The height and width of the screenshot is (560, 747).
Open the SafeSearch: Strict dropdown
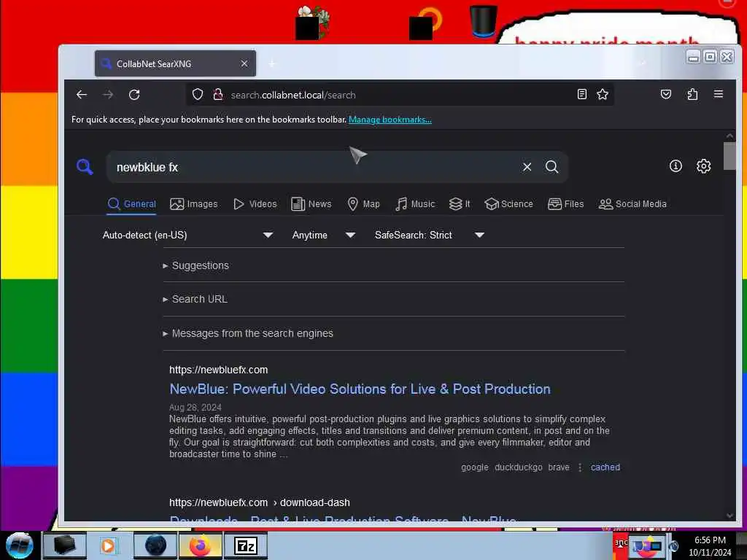pyautogui.click(x=429, y=235)
